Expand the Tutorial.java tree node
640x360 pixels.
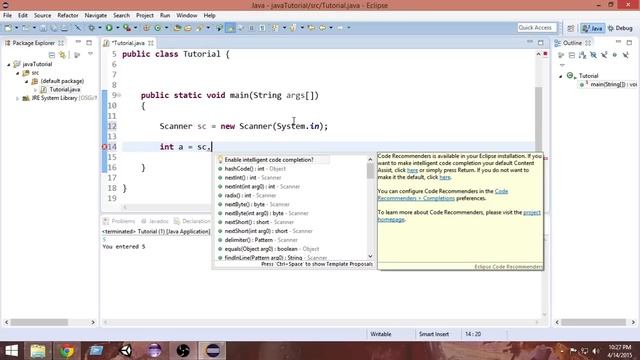pyautogui.click(x=36, y=89)
